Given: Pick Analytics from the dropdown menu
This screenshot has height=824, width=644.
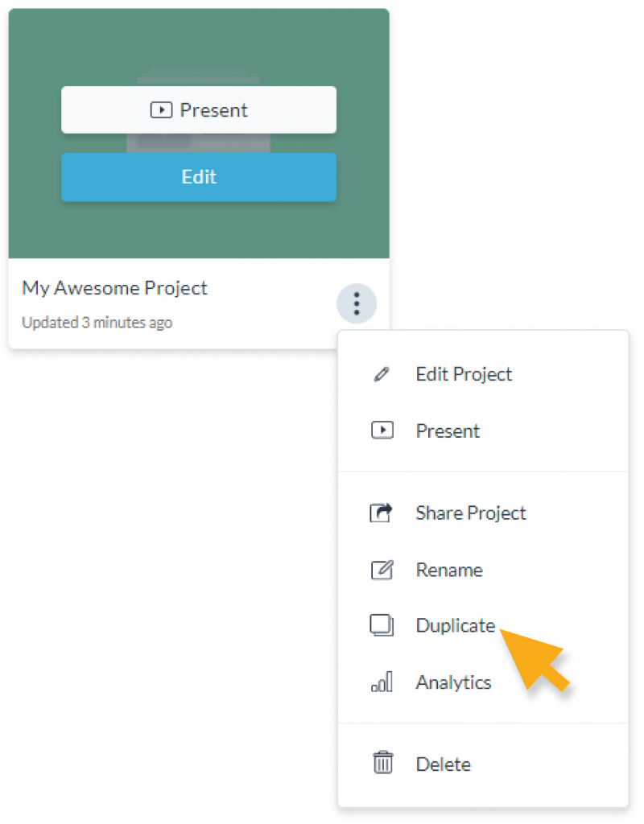Looking at the screenshot, I should [x=453, y=682].
